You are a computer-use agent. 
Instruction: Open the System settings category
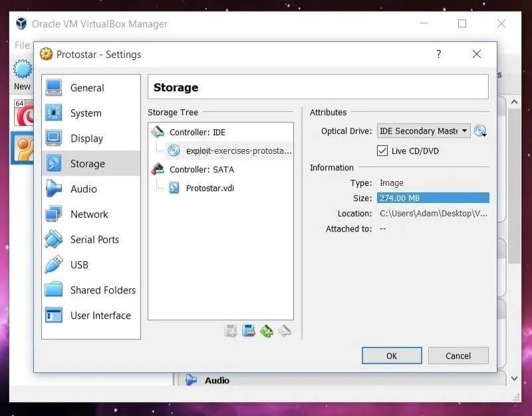tap(91, 113)
